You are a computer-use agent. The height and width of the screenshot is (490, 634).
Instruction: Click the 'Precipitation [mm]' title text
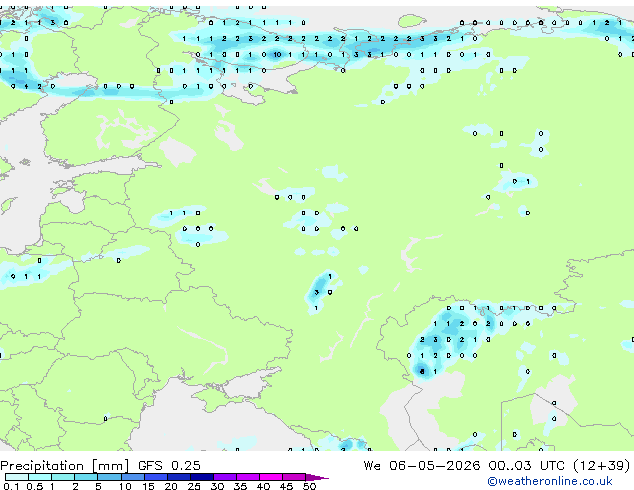(65, 466)
